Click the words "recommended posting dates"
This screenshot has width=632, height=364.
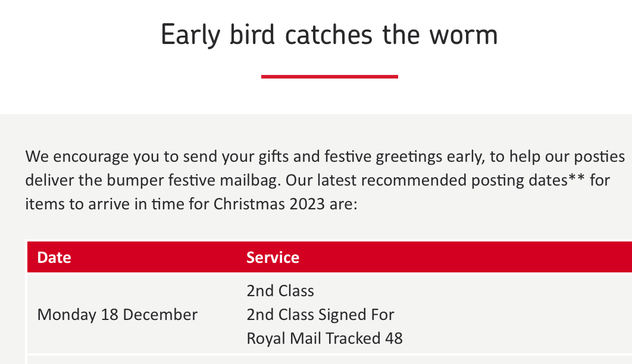458,180
